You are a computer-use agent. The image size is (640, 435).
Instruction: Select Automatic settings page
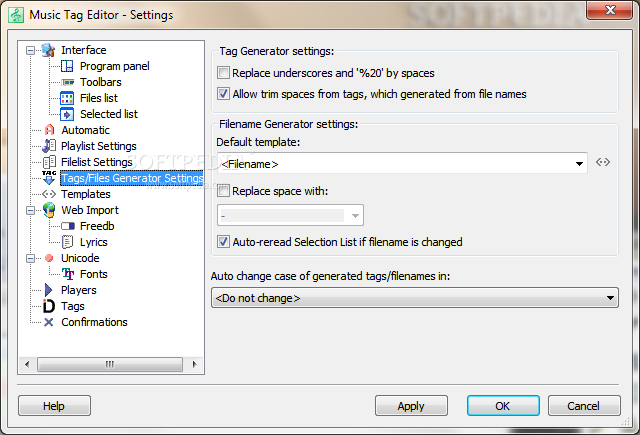pyautogui.click(x=85, y=130)
